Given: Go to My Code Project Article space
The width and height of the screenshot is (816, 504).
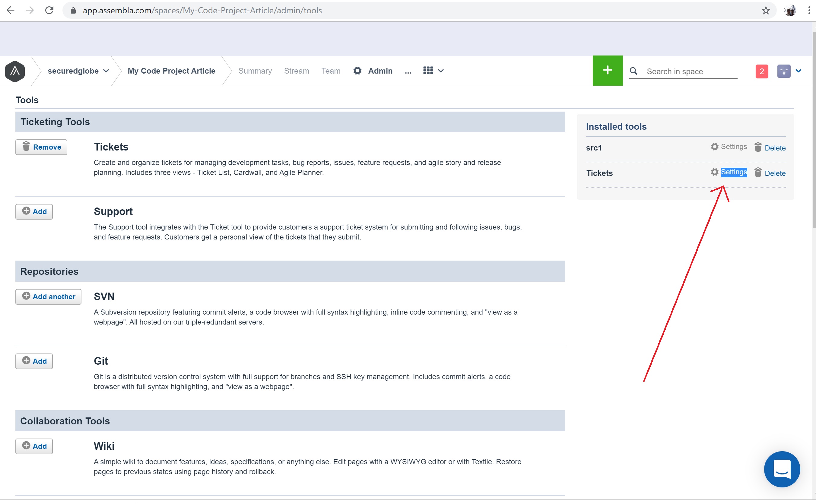Looking at the screenshot, I should click(171, 71).
